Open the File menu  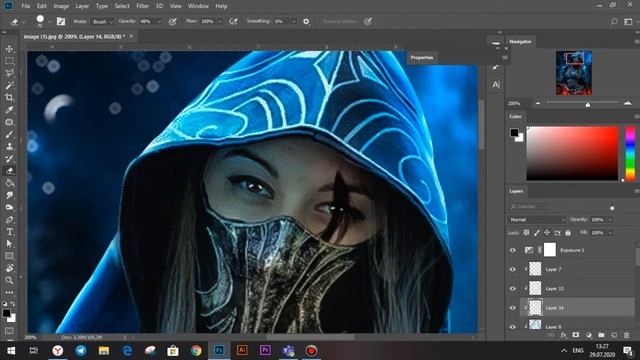point(26,6)
